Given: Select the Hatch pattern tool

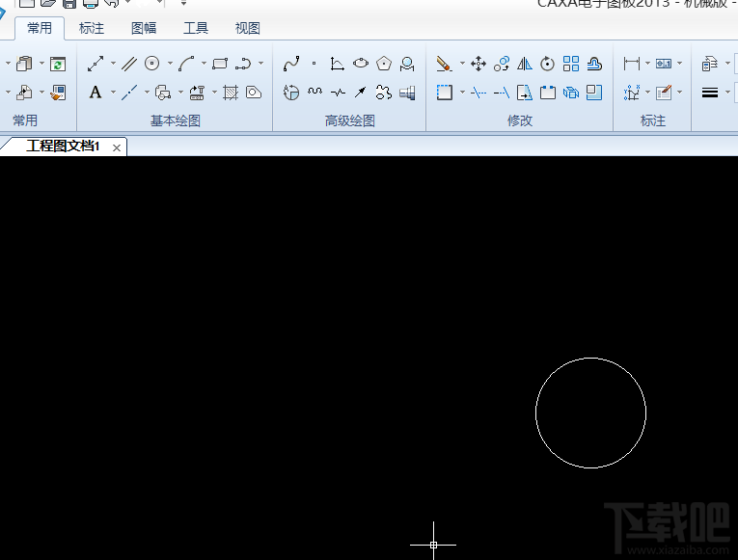Looking at the screenshot, I should pyautogui.click(x=231, y=93).
